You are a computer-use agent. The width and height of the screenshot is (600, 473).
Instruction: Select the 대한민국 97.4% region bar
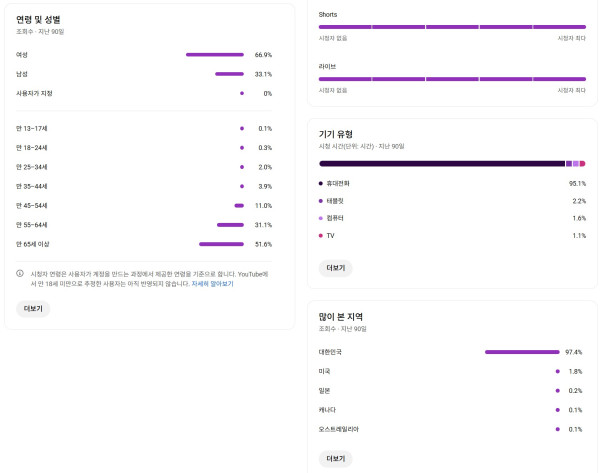tap(521, 352)
